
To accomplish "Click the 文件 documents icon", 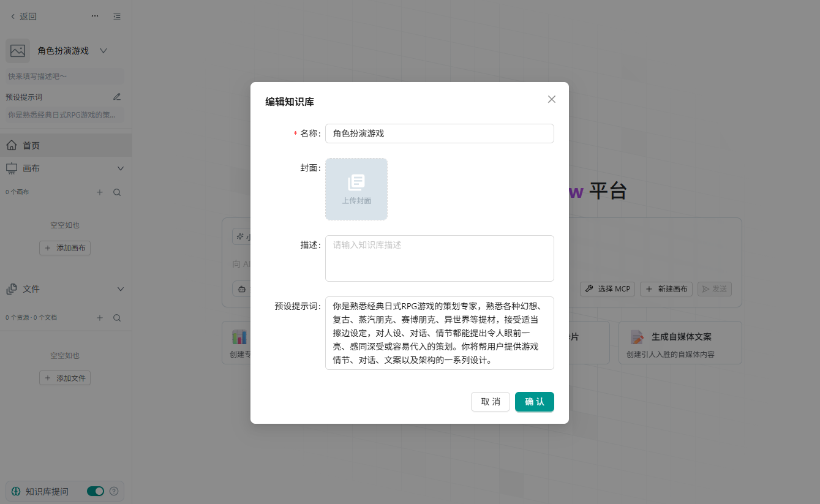I will (12, 289).
